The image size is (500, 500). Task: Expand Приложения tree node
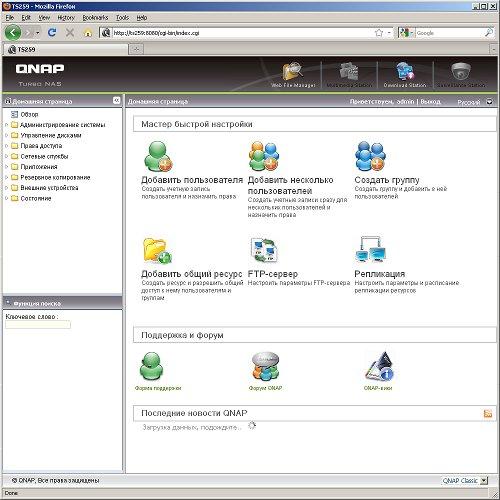[6, 167]
